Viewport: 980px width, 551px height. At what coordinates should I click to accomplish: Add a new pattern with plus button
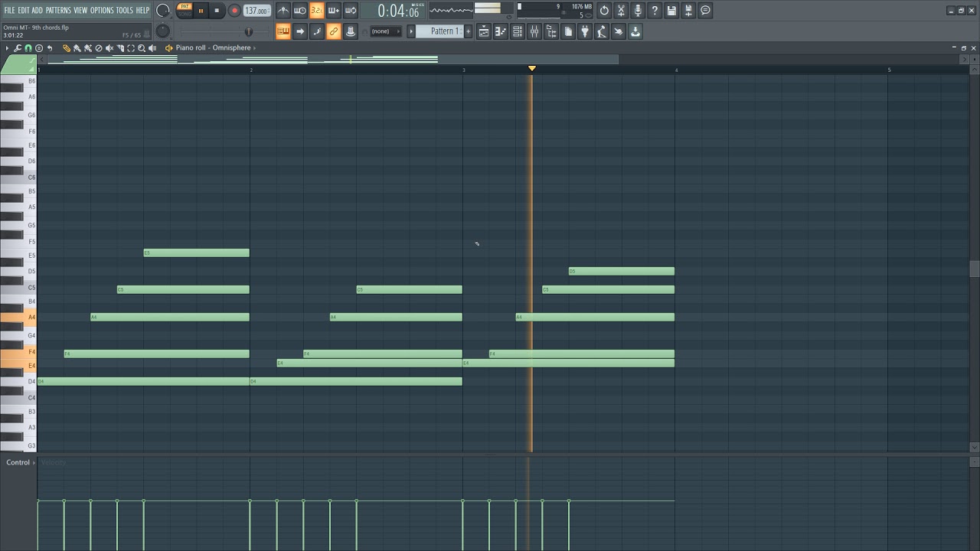tap(469, 31)
